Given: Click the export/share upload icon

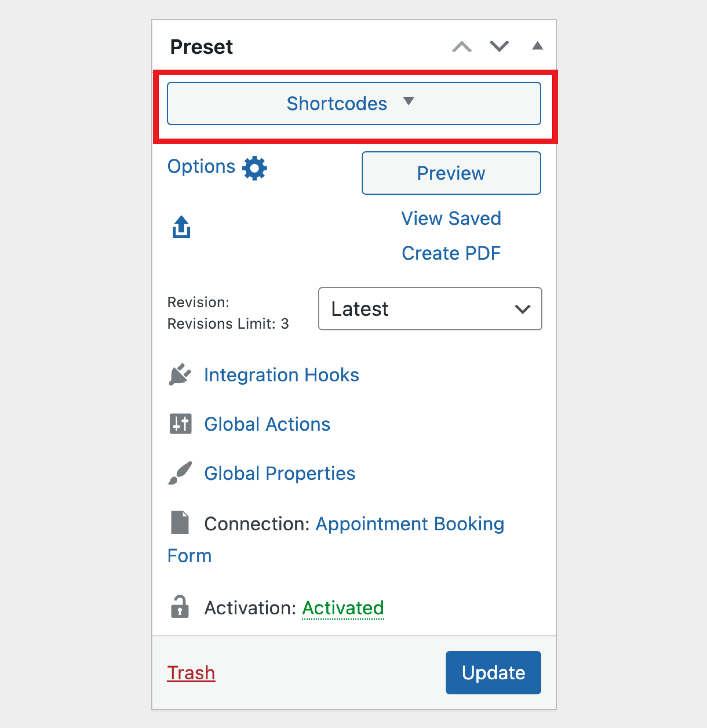Looking at the screenshot, I should [182, 227].
